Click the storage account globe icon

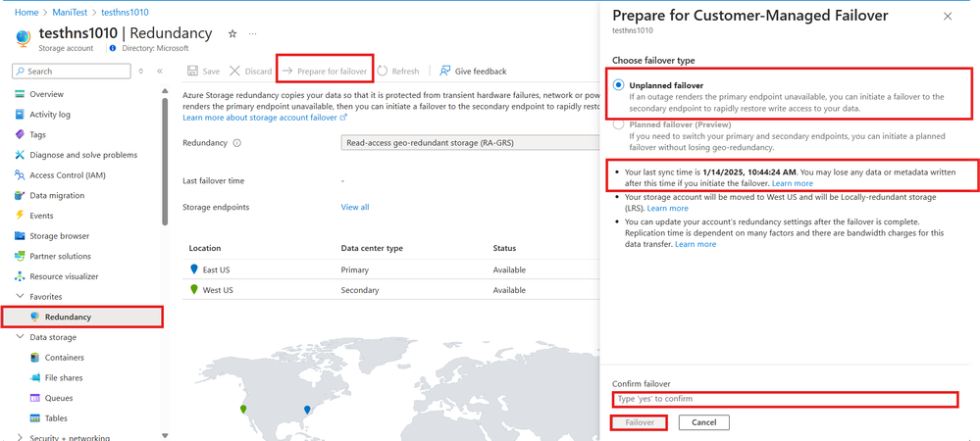23,37
